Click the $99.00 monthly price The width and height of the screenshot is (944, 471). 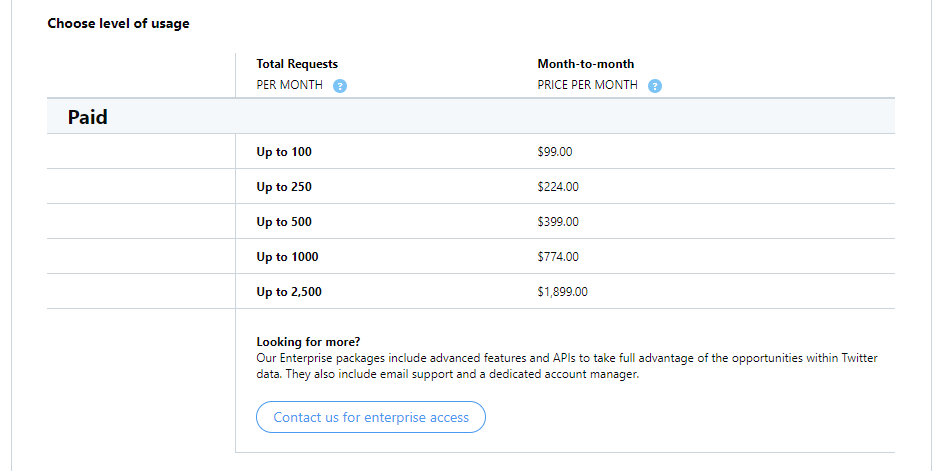click(555, 152)
